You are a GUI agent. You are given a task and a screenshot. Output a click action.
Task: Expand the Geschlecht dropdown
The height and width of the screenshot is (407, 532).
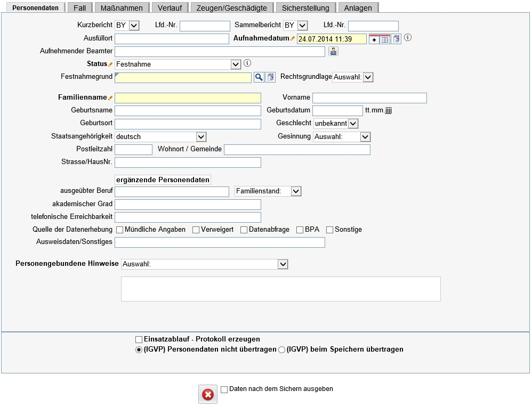pos(336,124)
